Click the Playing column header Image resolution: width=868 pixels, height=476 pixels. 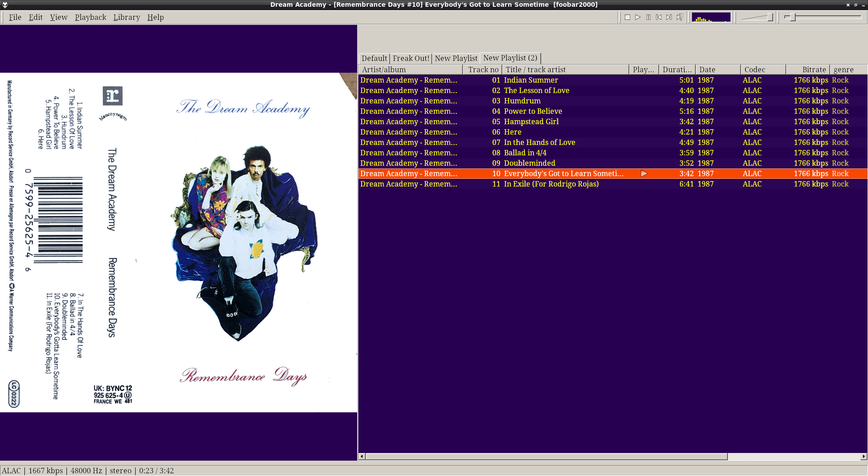pos(644,70)
